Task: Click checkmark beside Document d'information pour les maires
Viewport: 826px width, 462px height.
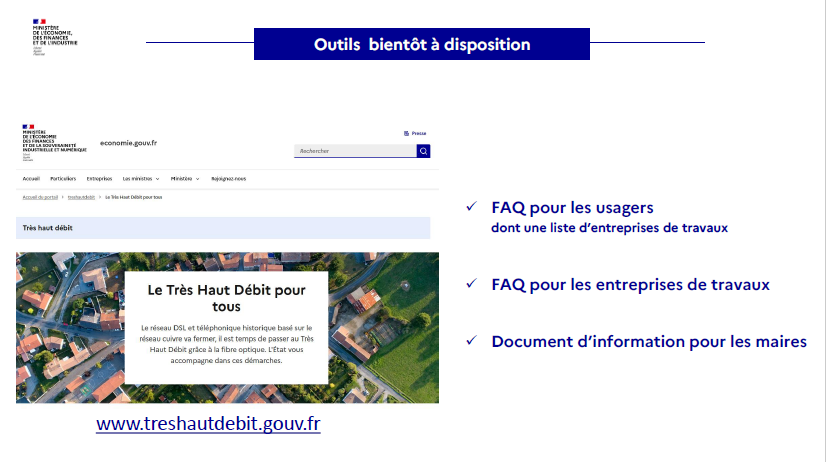Action: point(471,342)
